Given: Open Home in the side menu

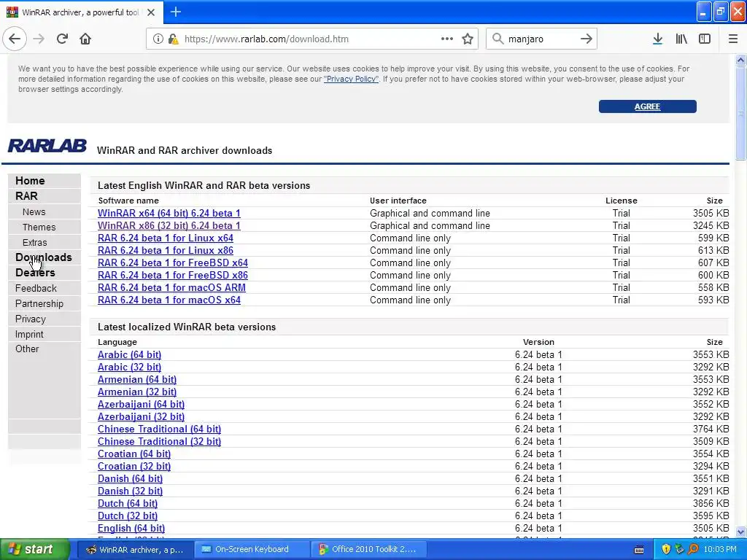Looking at the screenshot, I should tap(30, 181).
